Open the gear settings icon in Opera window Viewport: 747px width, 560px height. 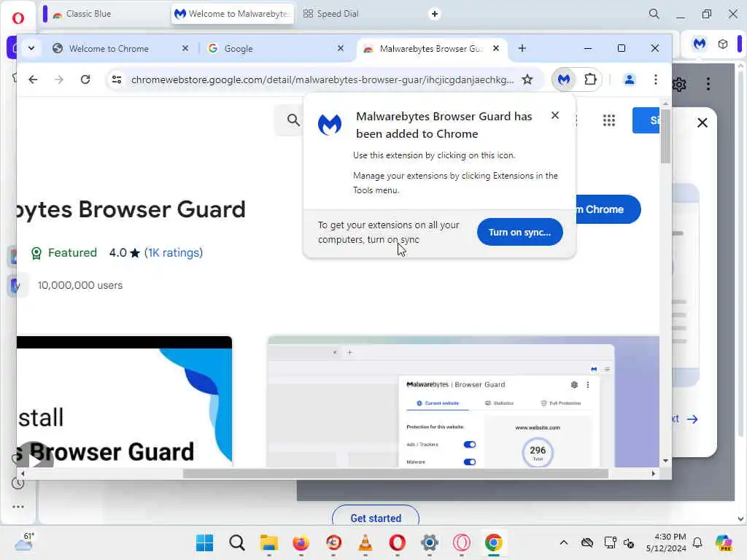[679, 85]
